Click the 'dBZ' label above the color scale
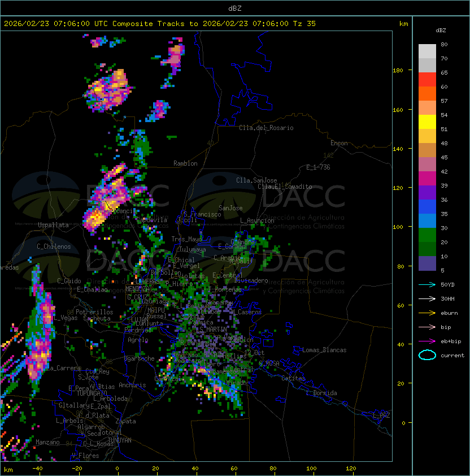The image size is (470, 476). [441, 31]
